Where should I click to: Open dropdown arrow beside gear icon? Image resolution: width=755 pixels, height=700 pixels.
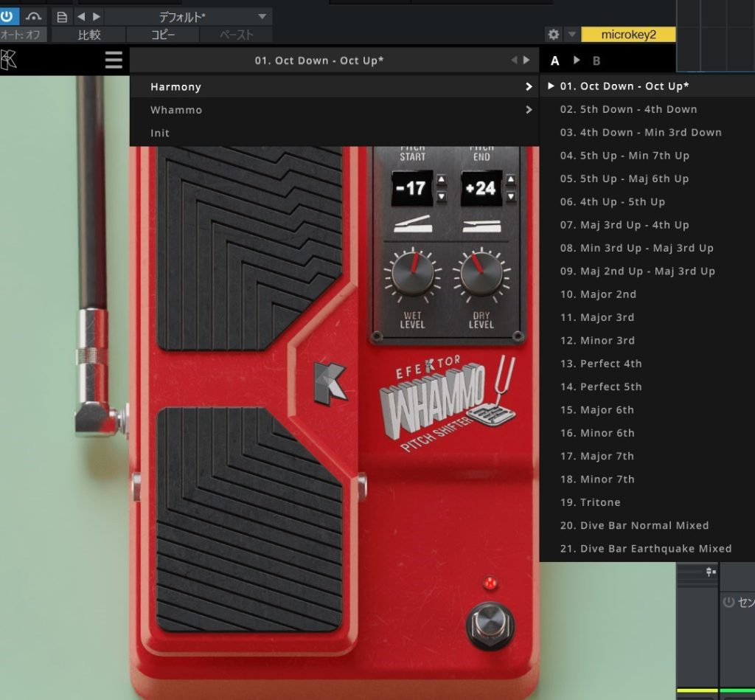[x=571, y=35]
